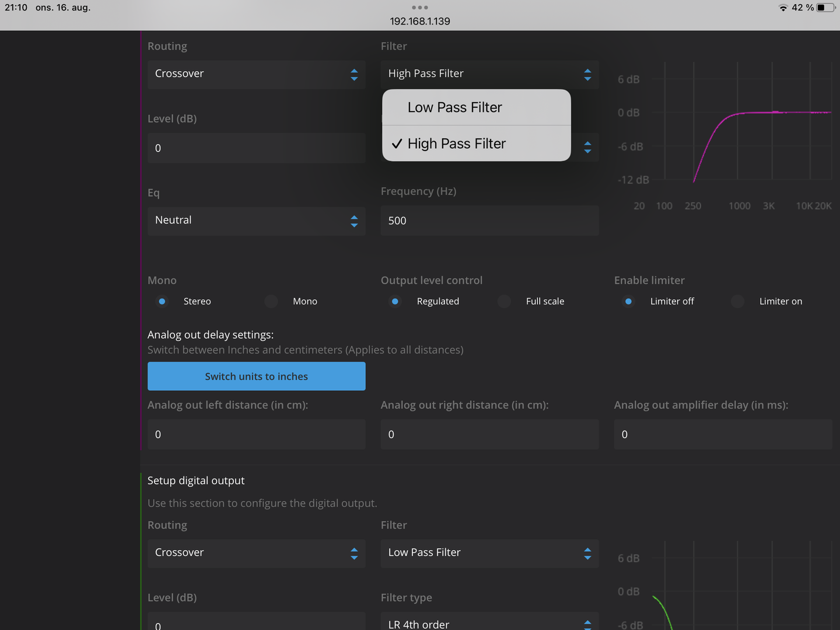Select Limiter off option
The width and height of the screenshot is (840, 630).
[628, 302]
